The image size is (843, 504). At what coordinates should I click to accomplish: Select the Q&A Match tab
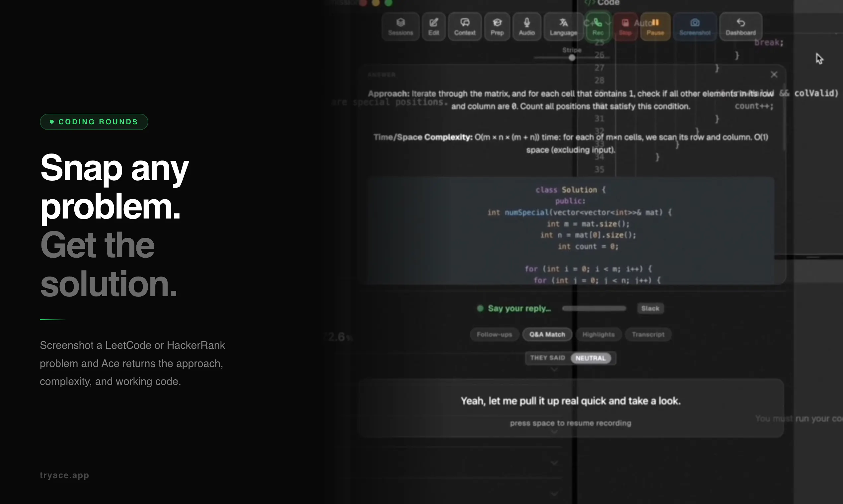click(x=547, y=335)
